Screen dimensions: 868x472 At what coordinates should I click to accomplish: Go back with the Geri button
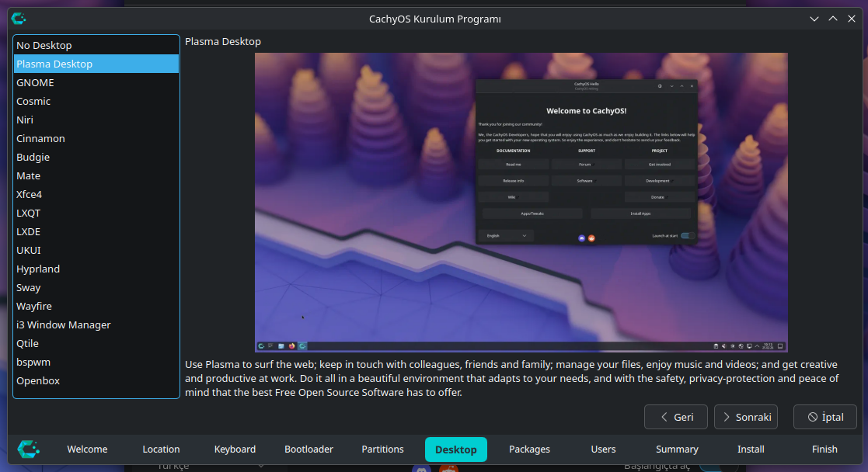point(676,417)
